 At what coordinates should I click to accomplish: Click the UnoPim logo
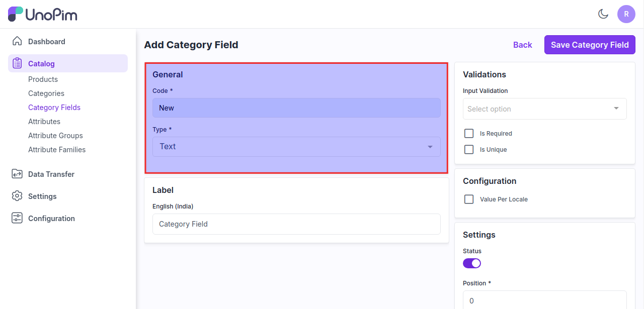pyautogui.click(x=43, y=14)
